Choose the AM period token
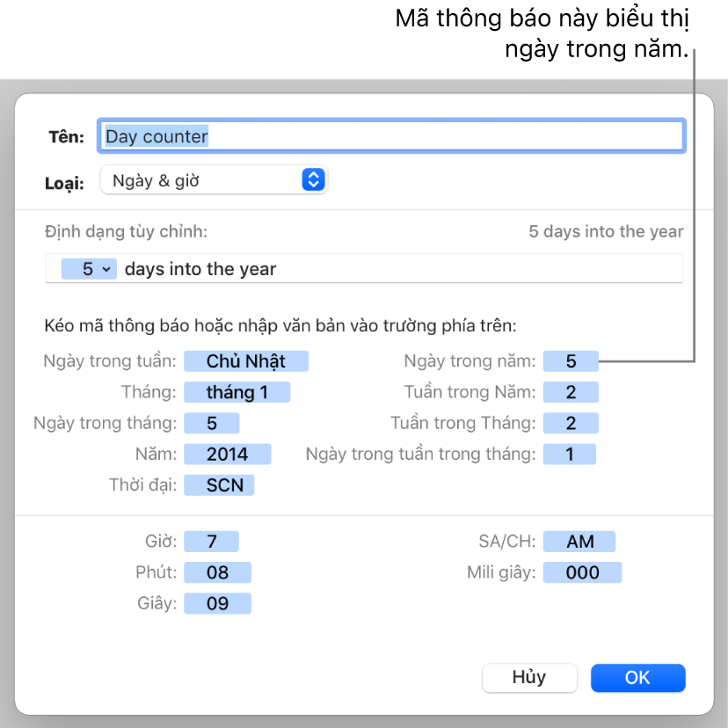This screenshot has height=728, width=728. tap(579, 542)
